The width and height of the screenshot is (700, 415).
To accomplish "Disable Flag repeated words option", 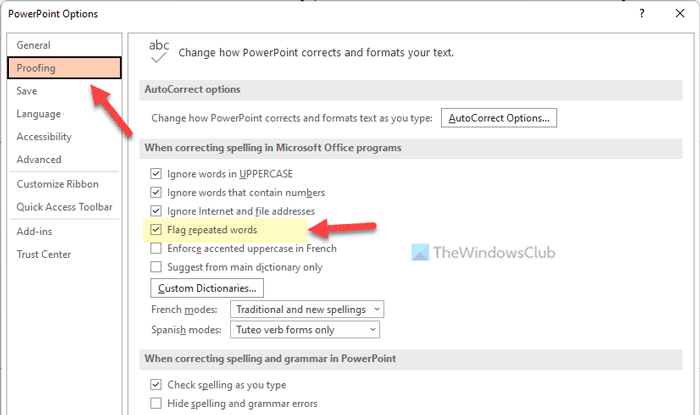I will (156, 230).
